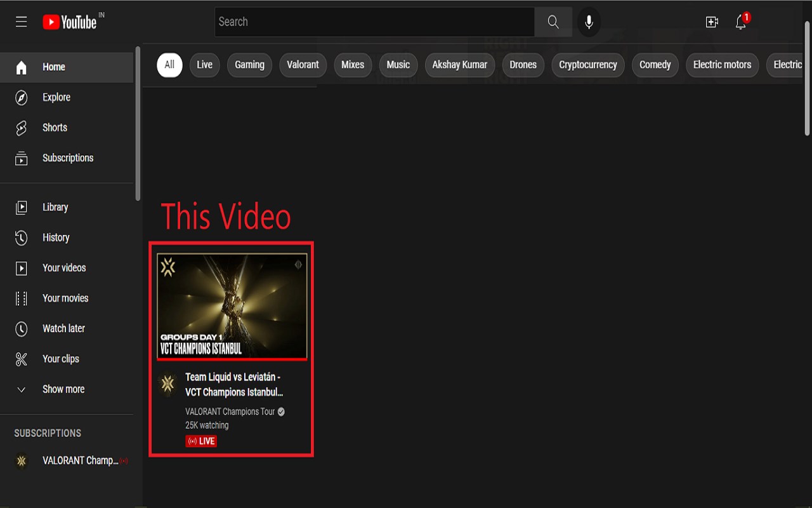Open Your movies label
The height and width of the screenshot is (508, 812).
65,298
